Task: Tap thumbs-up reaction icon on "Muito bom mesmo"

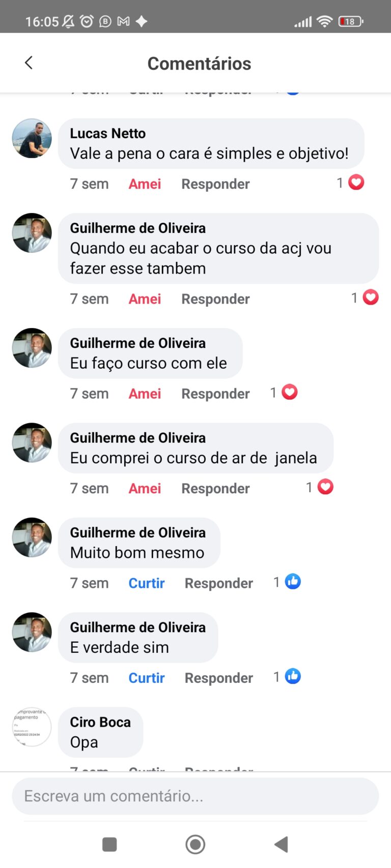Action: point(293,582)
